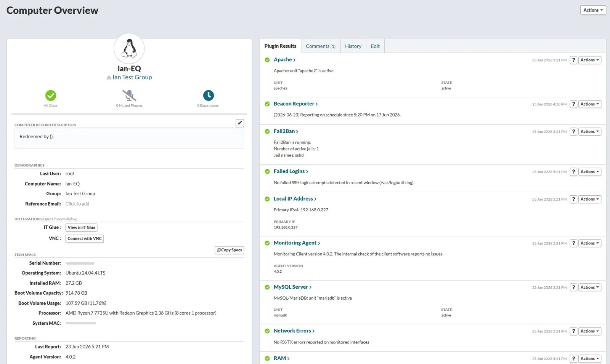Image resolution: width=610 pixels, height=364 pixels.
Task: Click the View in IT Glue button
Action: (81, 228)
